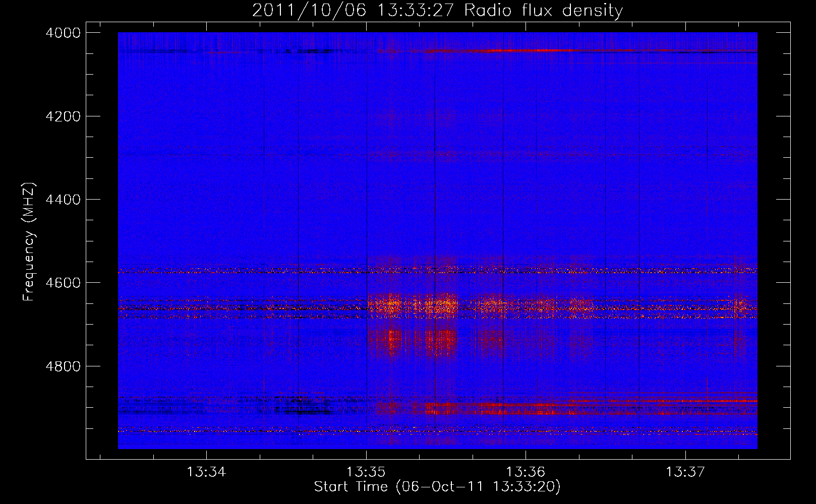The height and width of the screenshot is (504, 816).
Task: Click the '13:36' time axis label
Action: (526, 472)
